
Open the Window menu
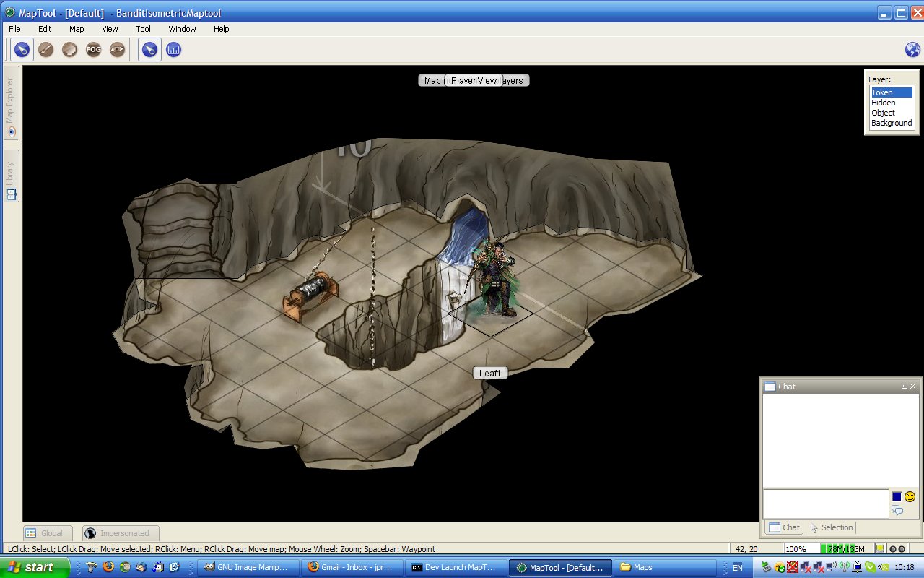pyautogui.click(x=182, y=29)
